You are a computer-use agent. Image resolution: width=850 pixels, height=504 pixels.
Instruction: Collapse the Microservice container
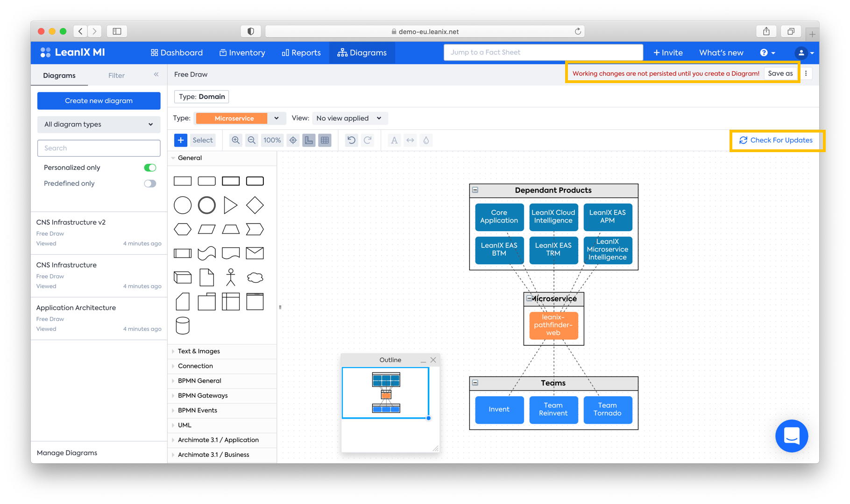point(530,298)
